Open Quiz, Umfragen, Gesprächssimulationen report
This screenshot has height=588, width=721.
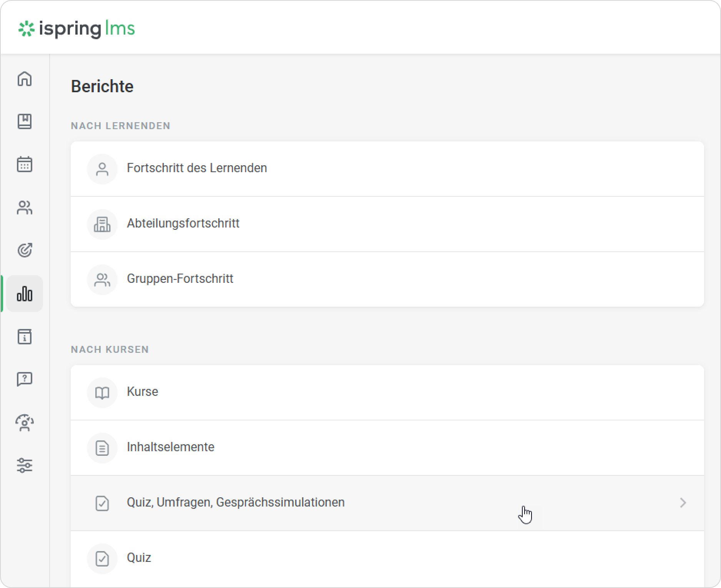point(236,503)
